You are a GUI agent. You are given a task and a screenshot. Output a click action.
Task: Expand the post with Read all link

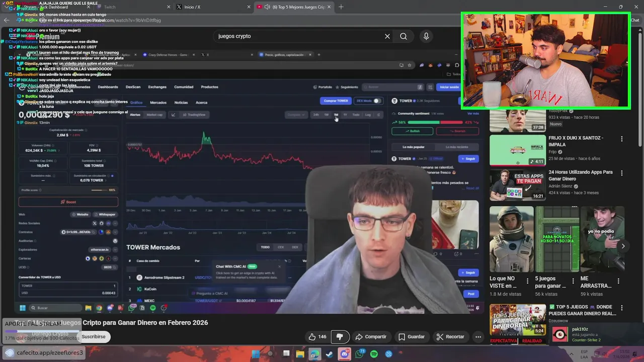click(x=472, y=188)
